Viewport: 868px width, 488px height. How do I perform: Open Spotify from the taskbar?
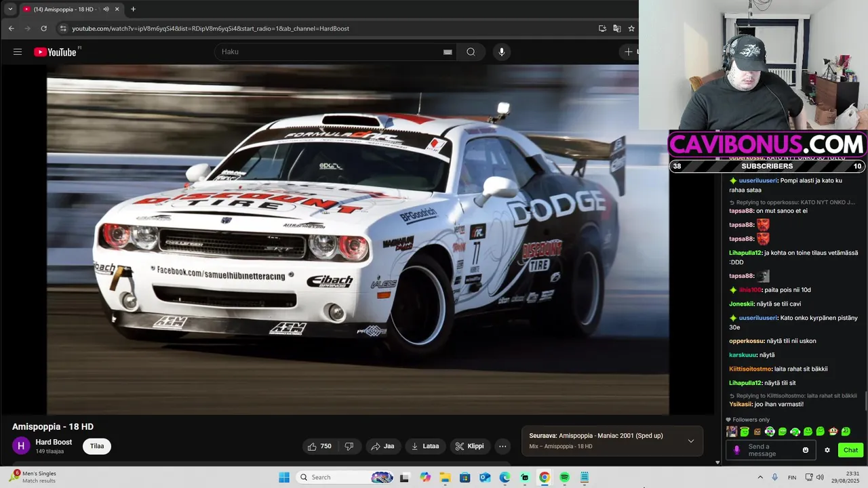click(564, 477)
